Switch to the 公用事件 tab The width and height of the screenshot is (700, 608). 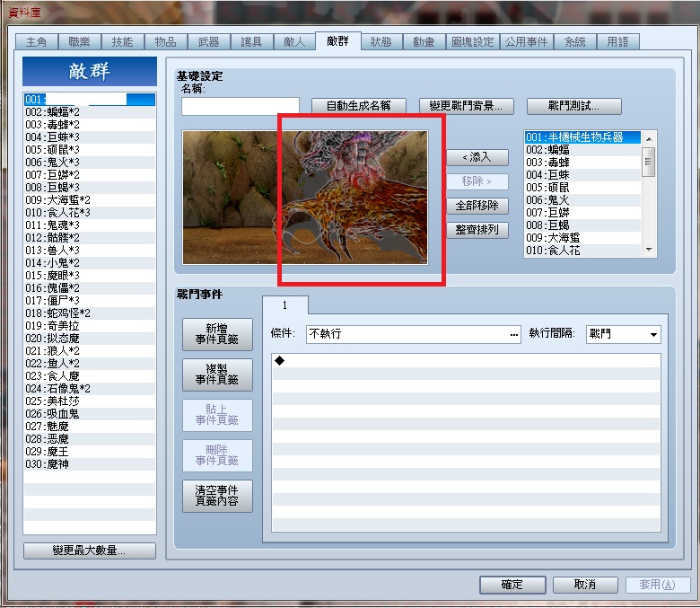[526, 41]
